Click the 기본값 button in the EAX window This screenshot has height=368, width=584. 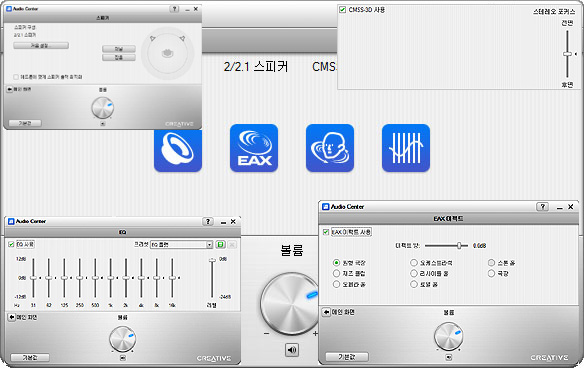pyautogui.click(x=347, y=357)
